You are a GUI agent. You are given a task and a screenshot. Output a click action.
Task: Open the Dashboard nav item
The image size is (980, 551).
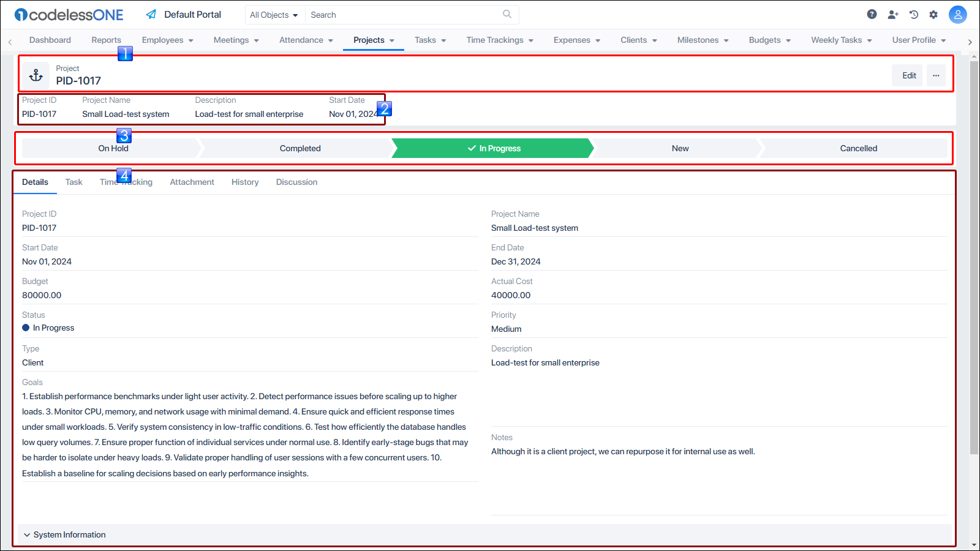tap(50, 40)
